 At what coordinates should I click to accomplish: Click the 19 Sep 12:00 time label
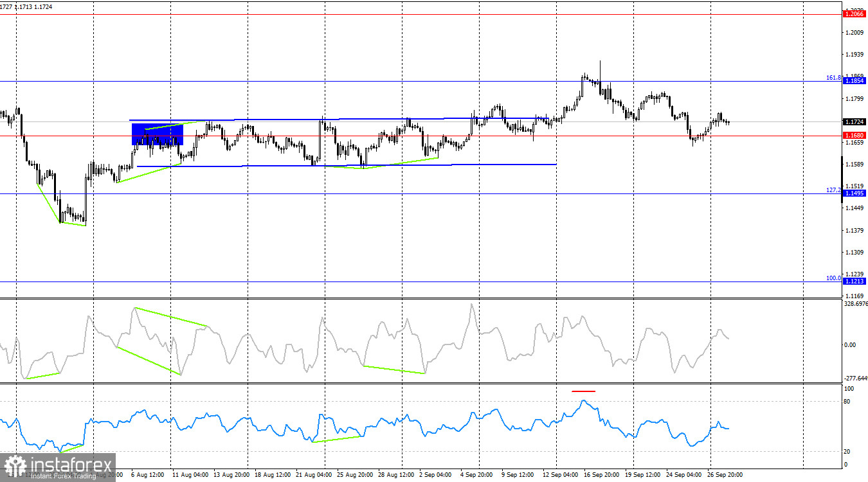coord(644,475)
